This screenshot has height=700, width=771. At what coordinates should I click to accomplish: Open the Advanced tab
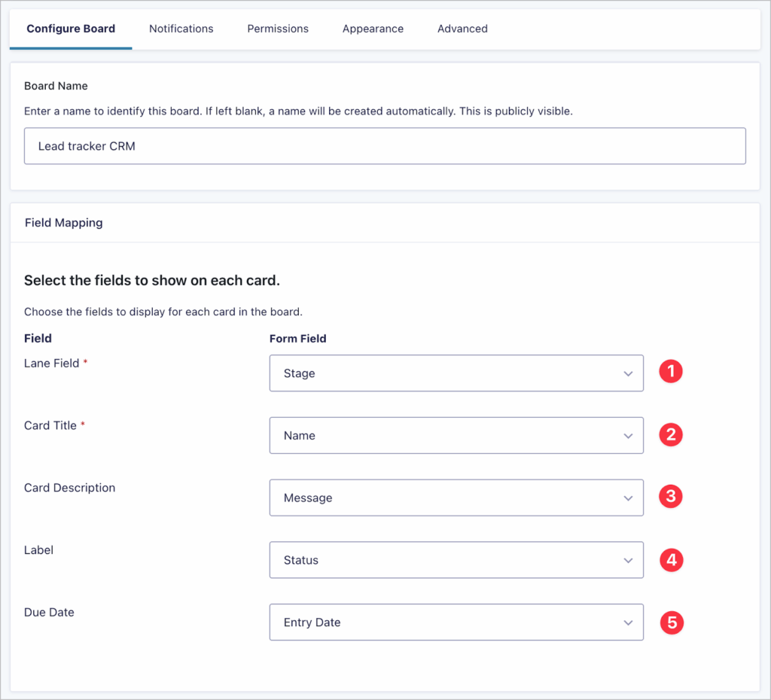(x=462, y=29)
